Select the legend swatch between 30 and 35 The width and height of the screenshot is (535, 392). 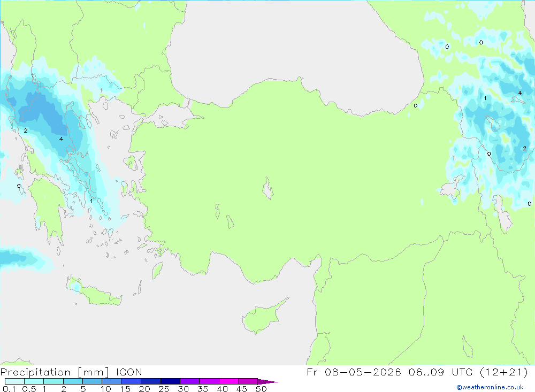190,381
